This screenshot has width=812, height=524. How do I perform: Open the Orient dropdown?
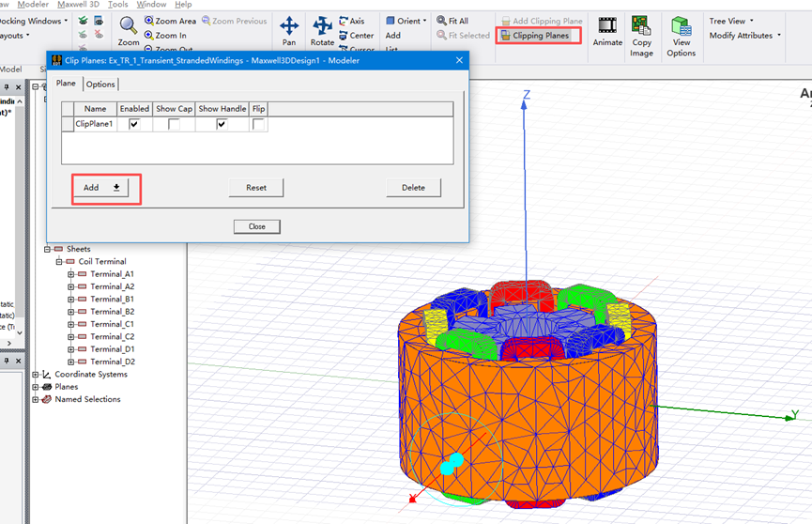(406, 21)
